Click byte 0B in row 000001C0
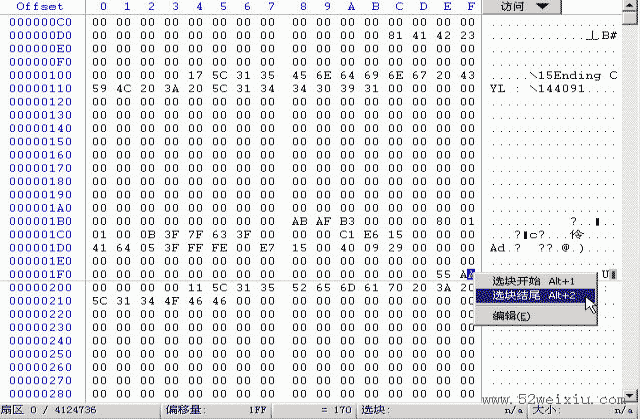The image size is (640, 419). pos(147,235)
